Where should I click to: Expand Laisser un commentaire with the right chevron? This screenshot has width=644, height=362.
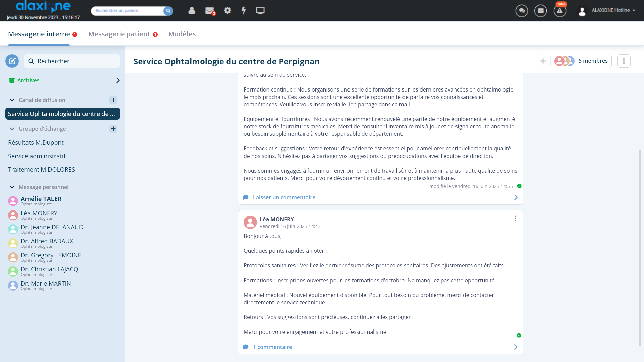516,197
